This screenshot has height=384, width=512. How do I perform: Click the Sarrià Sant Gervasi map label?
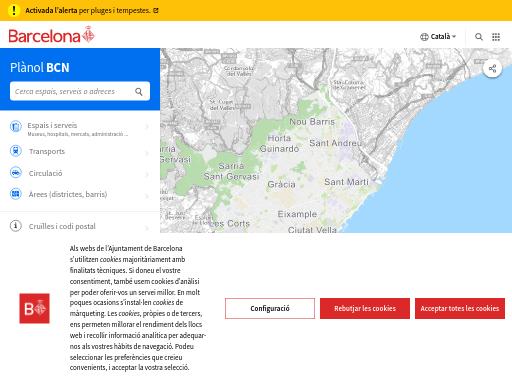click(231, 171)
